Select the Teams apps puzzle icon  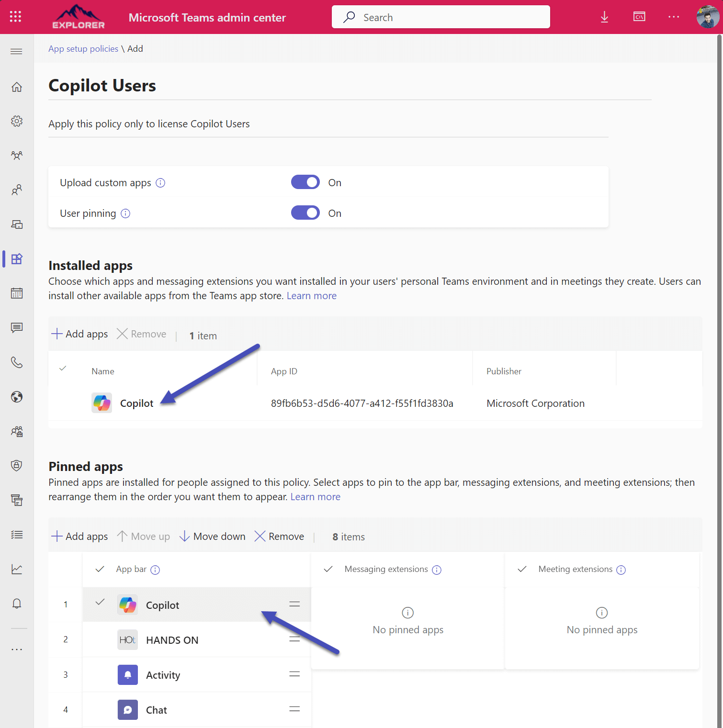tap(17, 258)
